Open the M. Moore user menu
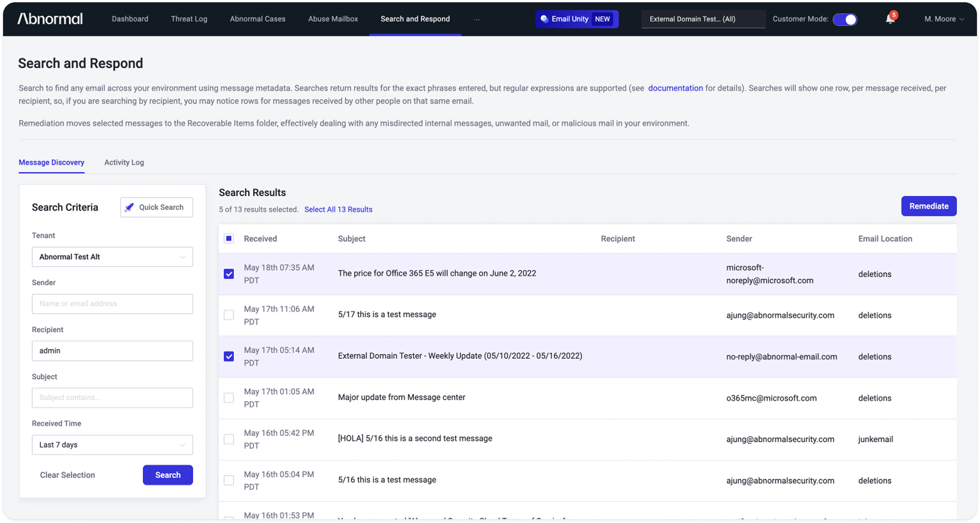 coord(944,19)
